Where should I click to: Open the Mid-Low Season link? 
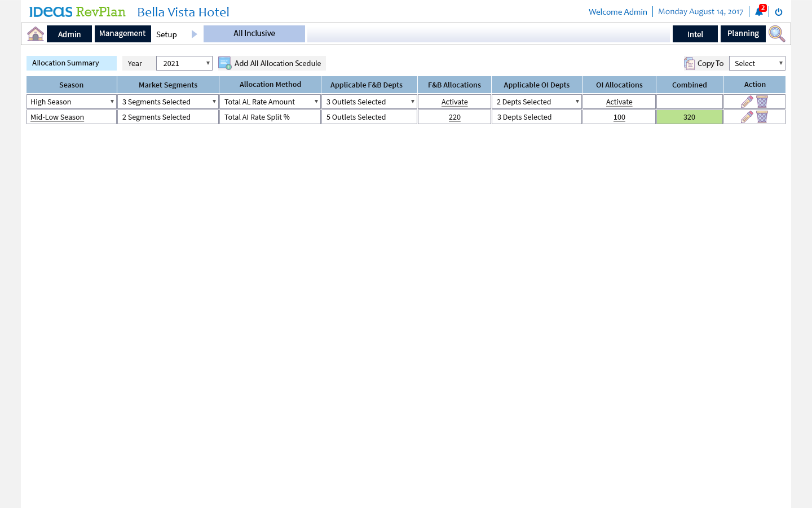tap(57, 117)
